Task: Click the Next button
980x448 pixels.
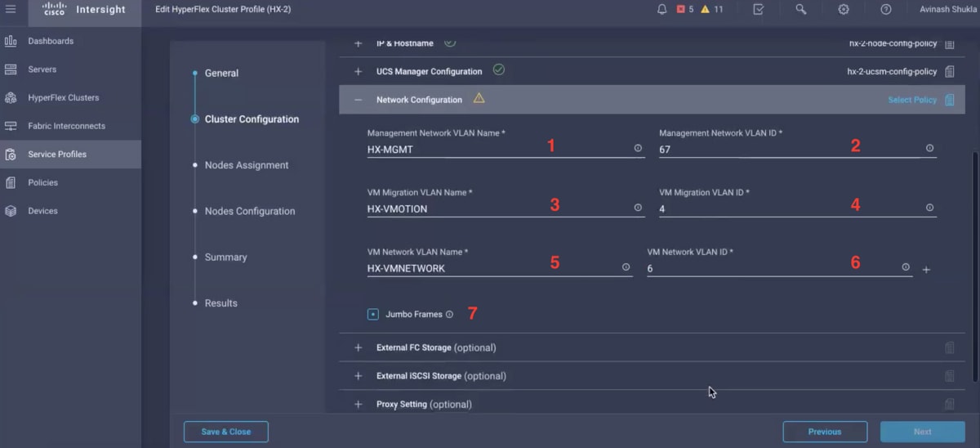Action: tap(923, 432)
